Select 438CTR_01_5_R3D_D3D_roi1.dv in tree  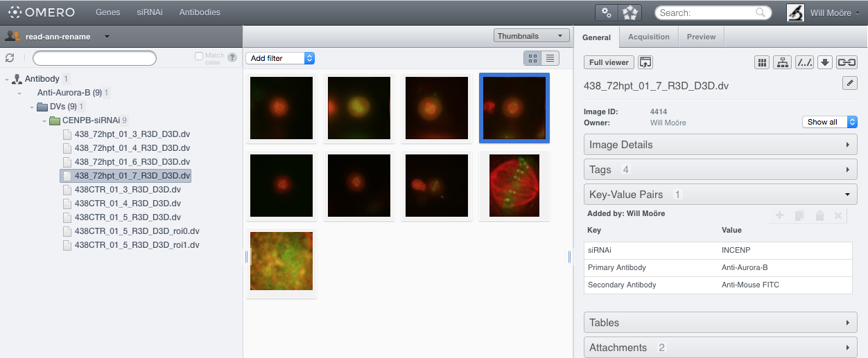pos(137,245)
